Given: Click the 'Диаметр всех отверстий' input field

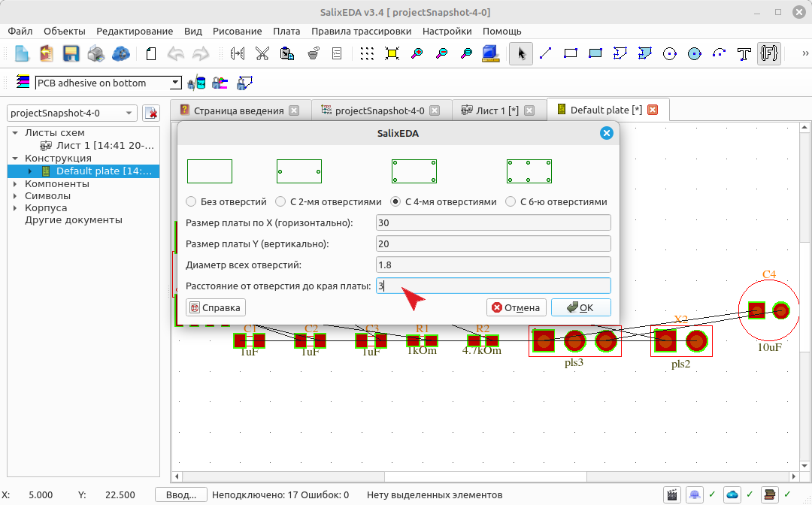Looking at the screenshot, I should point(493,265).
